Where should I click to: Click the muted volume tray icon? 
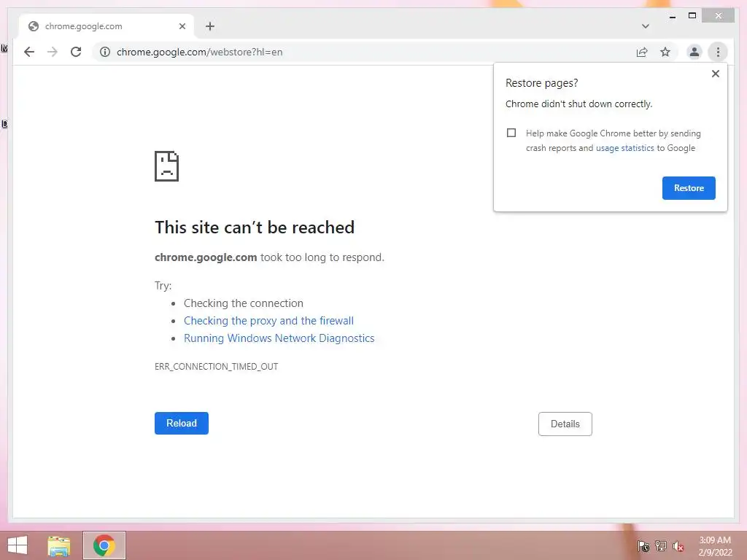coord(678,545)
